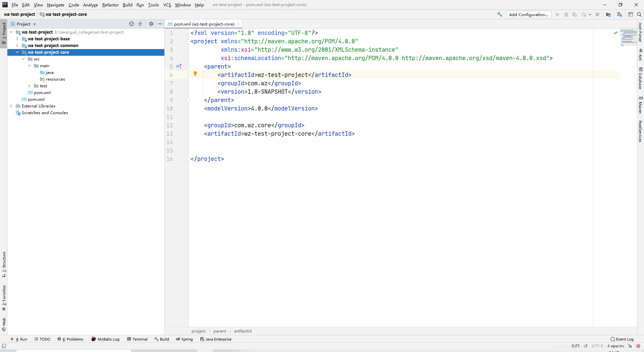Open MyBatis Log tool window
This screenshot has width=644, height=352.
(x=105, y=339)
